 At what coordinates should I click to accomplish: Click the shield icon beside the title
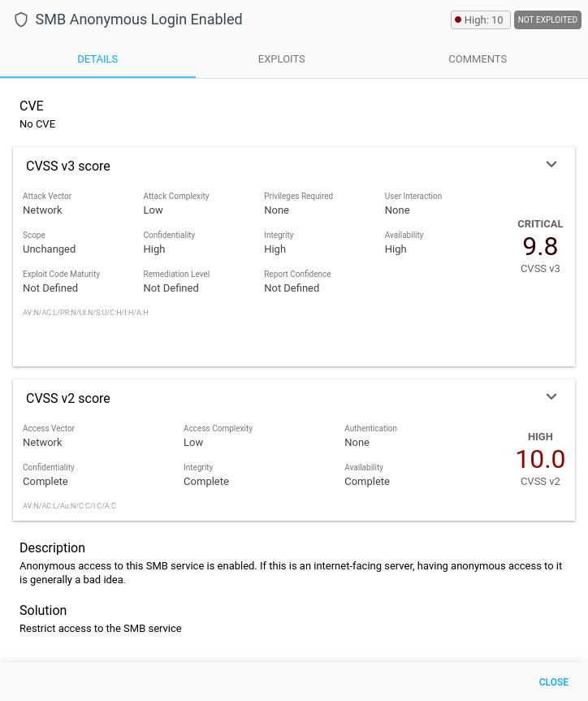(21, 19)
